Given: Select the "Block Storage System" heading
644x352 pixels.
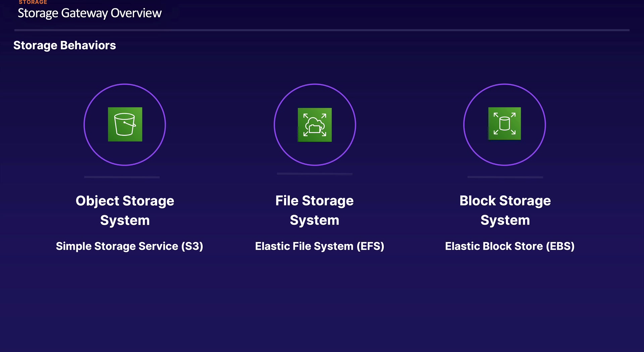Looking at the screenshot, I should (505, 210).
